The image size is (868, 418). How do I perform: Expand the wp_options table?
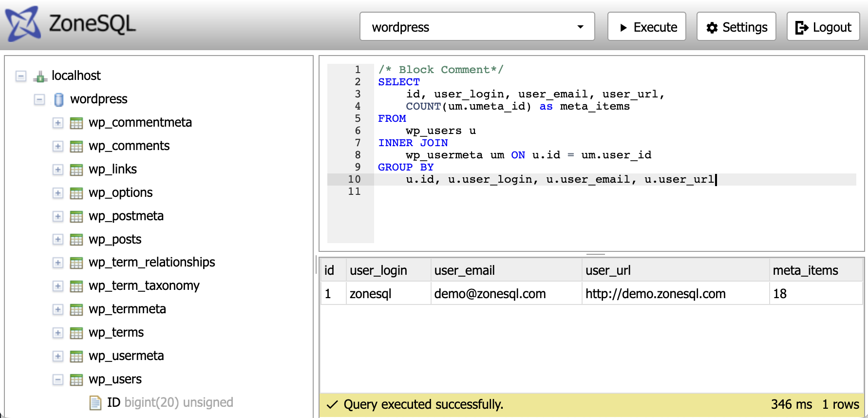(x=58, y=193)
